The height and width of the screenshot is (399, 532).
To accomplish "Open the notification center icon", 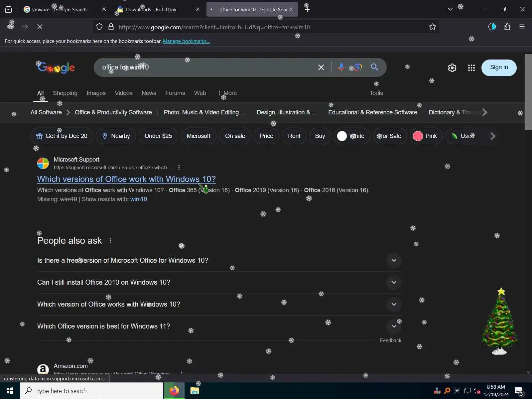I will (519, 391).
